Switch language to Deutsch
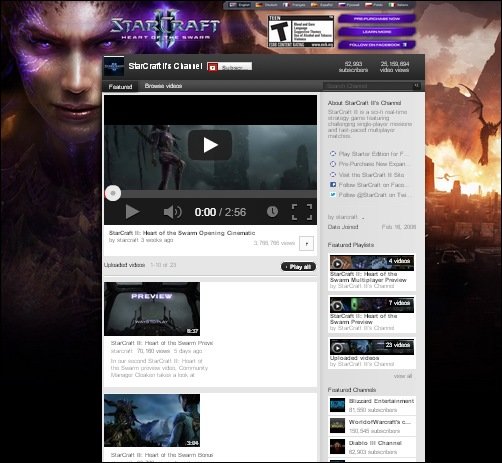The height and width of the screenshot is (463, 502). pyautogui.click(x=260, y=5)
